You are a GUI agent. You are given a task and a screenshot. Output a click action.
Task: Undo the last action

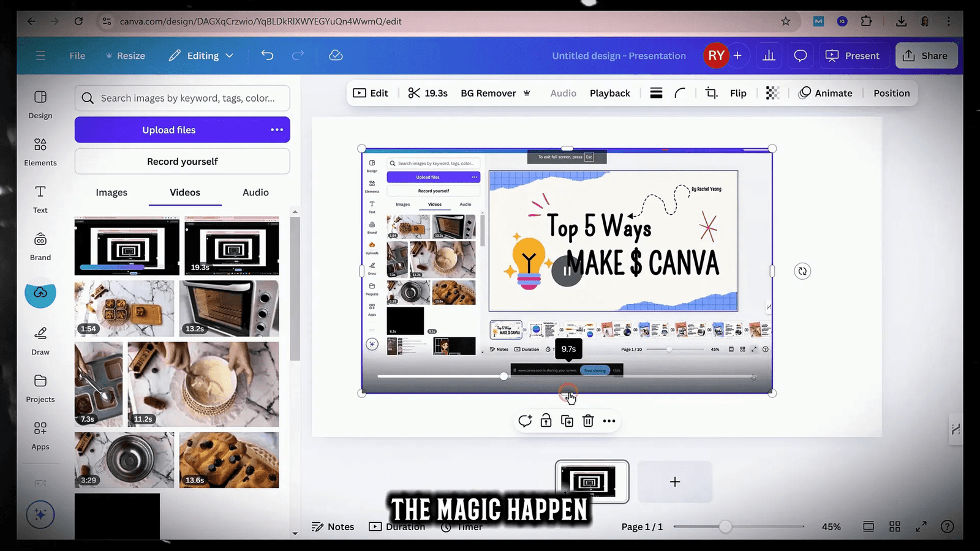pyautogui.click(x=267, y=55)
